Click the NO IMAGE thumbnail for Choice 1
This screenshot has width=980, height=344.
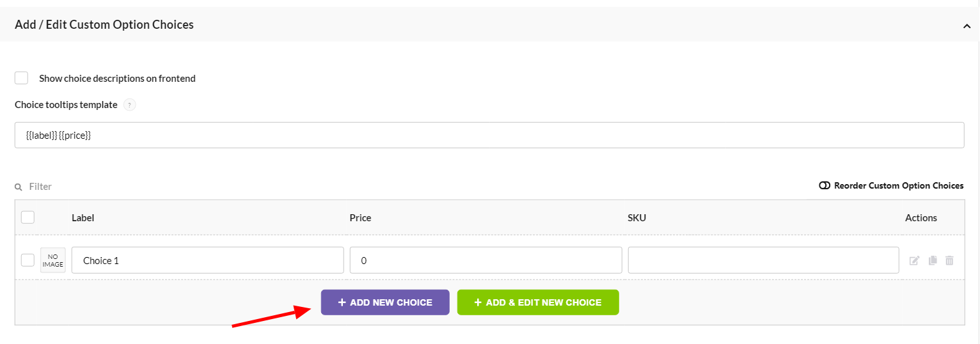click(x=53, y=260)
